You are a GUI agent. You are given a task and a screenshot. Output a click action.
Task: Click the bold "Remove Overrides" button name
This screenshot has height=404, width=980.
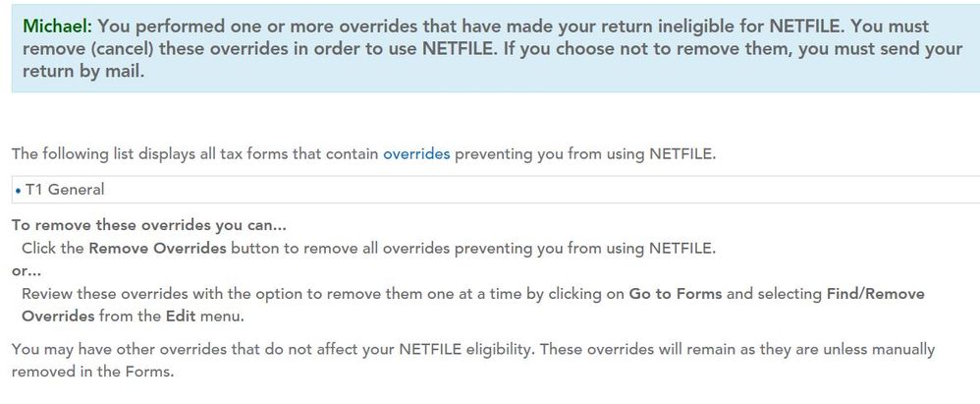(x=157, y=249)
